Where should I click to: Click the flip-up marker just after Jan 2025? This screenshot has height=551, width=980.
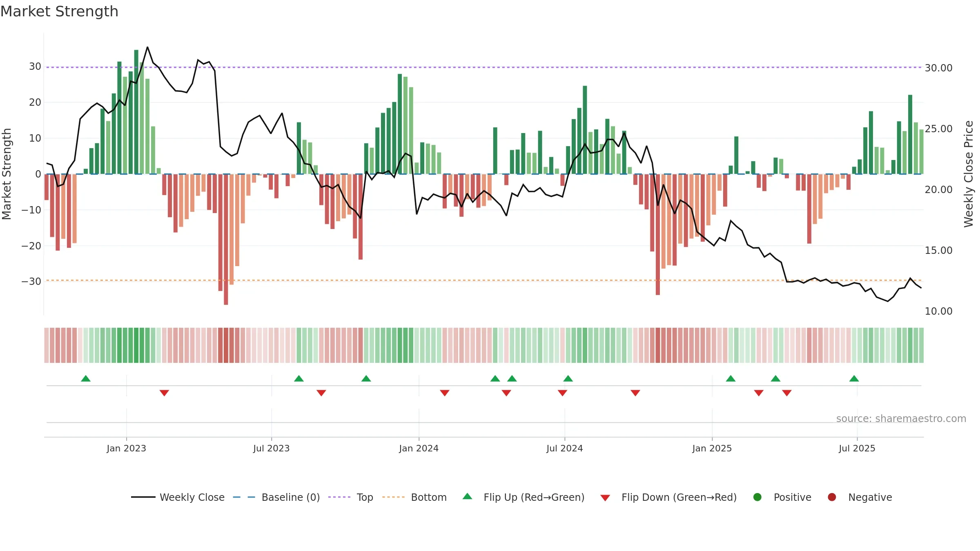(731, 378)
